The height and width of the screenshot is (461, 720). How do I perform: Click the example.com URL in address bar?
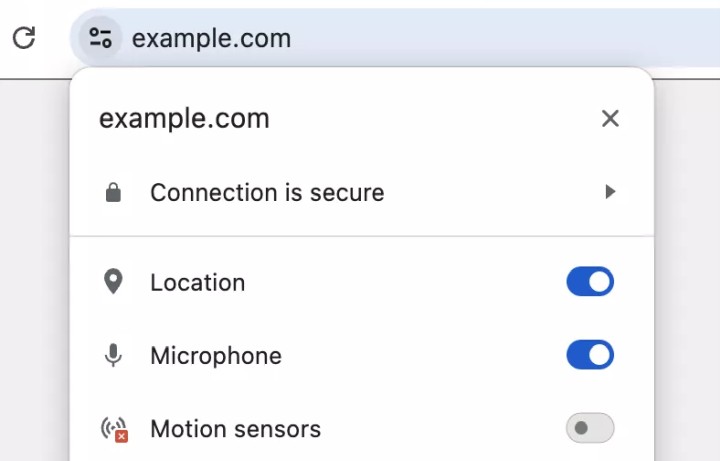[x=211, y=39]
